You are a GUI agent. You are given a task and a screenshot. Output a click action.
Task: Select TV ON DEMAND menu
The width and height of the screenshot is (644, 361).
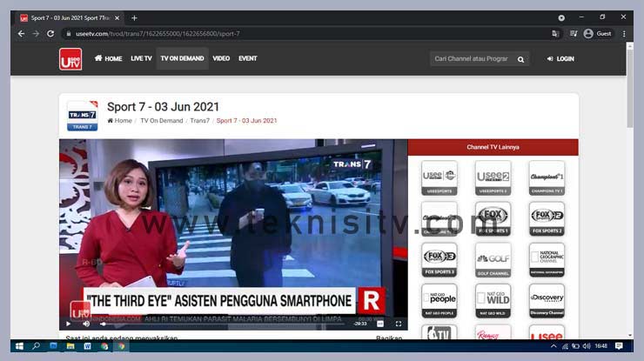(182, 59)
